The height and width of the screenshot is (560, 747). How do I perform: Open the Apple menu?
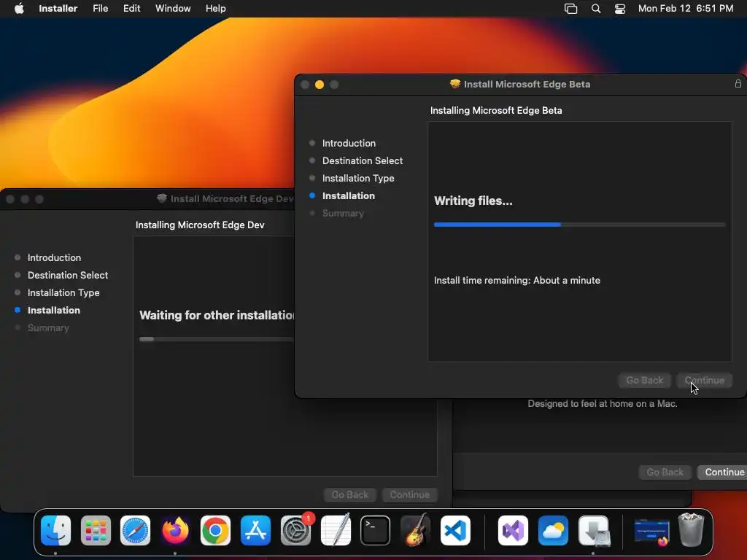coord(19,9)
